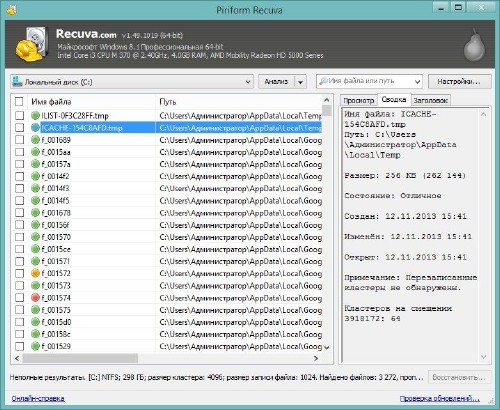Click green status icon of f_001573
Screen dimensions: 500x410
click(35, 285)
